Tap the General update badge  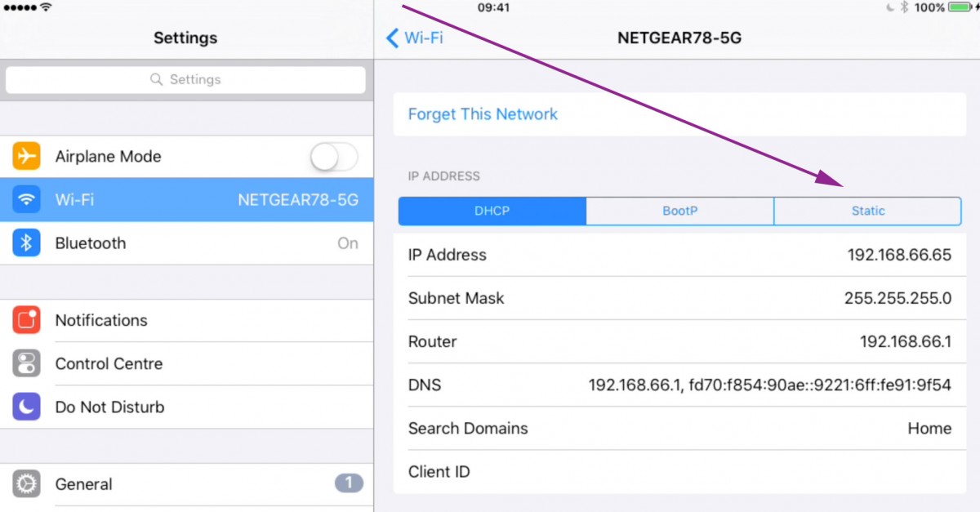pos(349,483)
